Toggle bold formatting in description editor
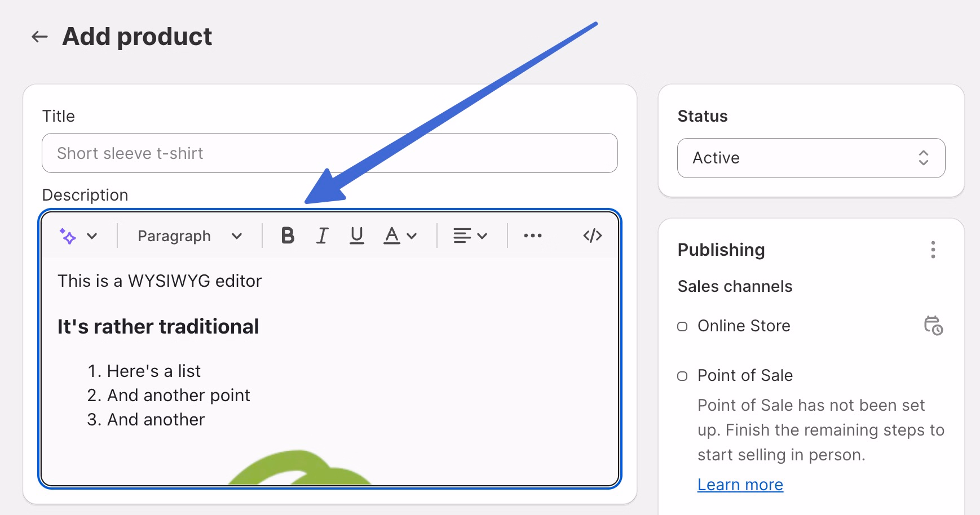Screen dimensions: 980x515 (288, 236)
